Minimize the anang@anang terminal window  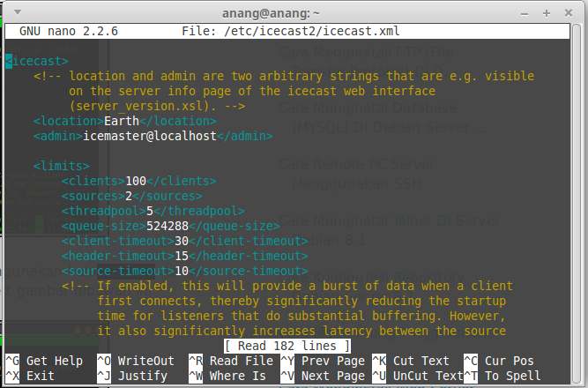pyautogui.click(x=525, y=13)
